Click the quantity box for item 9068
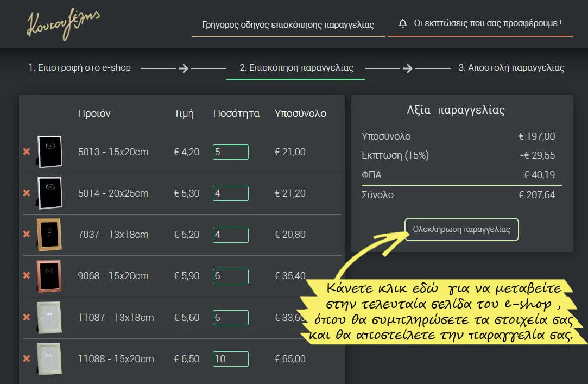 click(x=231, y=276)
